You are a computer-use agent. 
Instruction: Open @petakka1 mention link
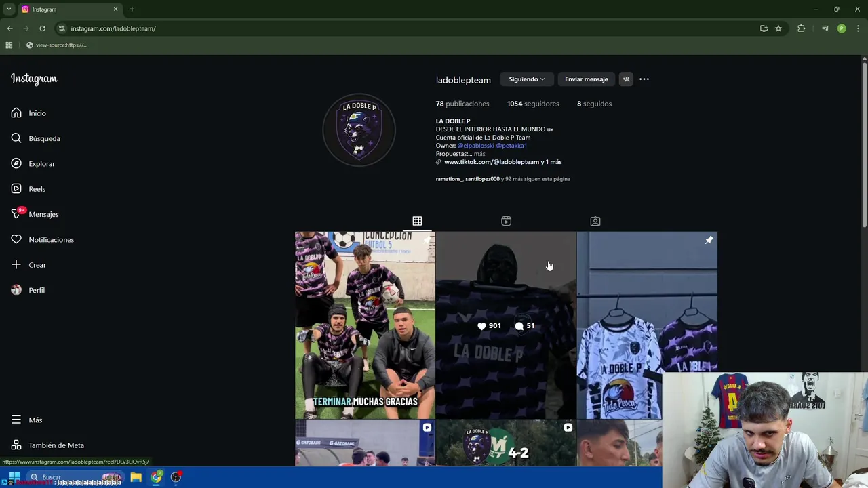tap(511, 146)
